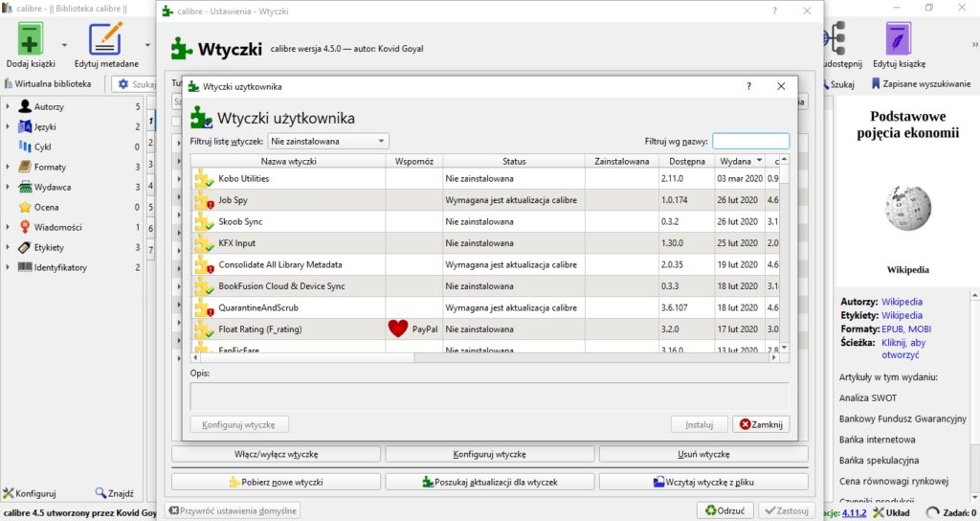Select the Języki icon in tag browser
This screenshot has width=980, height=521.
point(25,126)
